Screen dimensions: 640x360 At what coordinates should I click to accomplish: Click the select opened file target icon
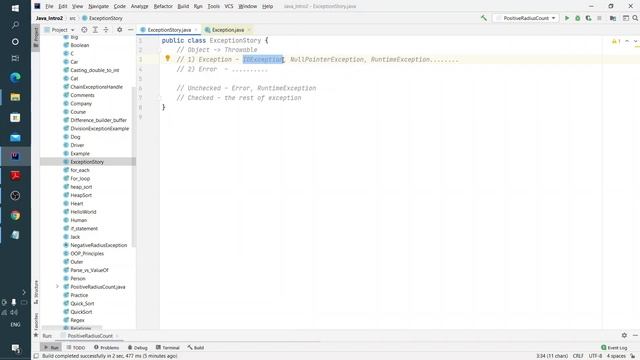(84, 30)
